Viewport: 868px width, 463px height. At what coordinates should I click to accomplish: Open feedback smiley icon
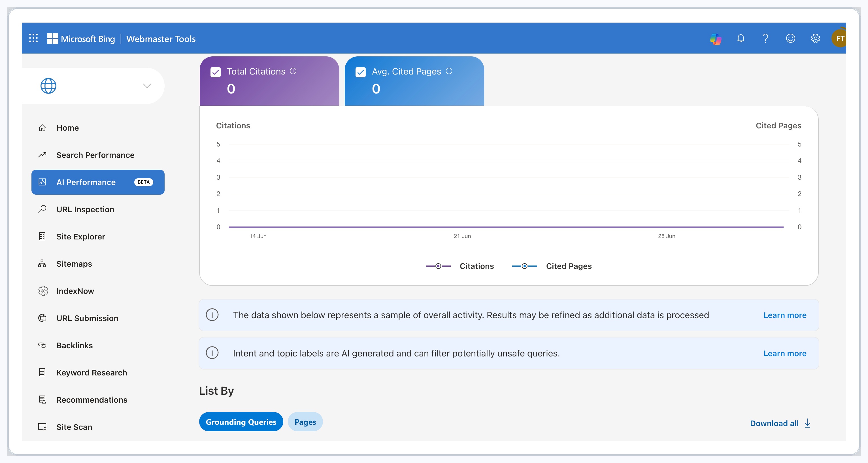pyautogui.click(x=790, y=39)
